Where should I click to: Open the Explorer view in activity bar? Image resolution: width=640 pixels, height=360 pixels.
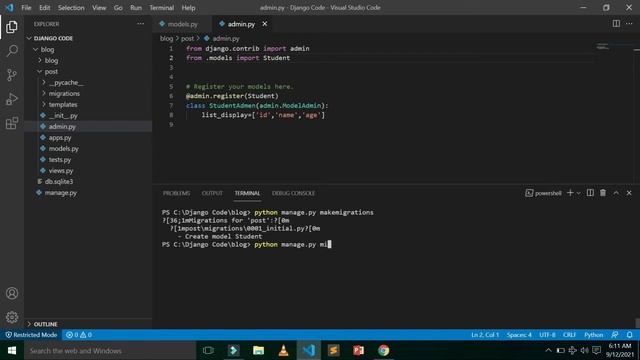12,27
